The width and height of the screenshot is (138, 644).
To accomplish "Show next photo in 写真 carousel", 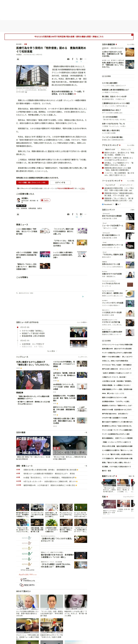I will click(x=133, y=505).
